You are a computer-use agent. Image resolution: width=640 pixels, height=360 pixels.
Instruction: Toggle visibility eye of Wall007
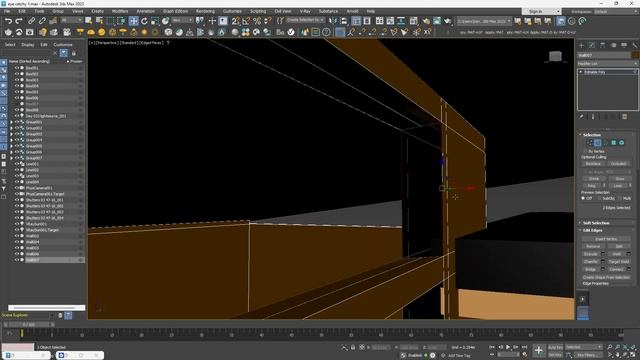[x=17, y=260]
